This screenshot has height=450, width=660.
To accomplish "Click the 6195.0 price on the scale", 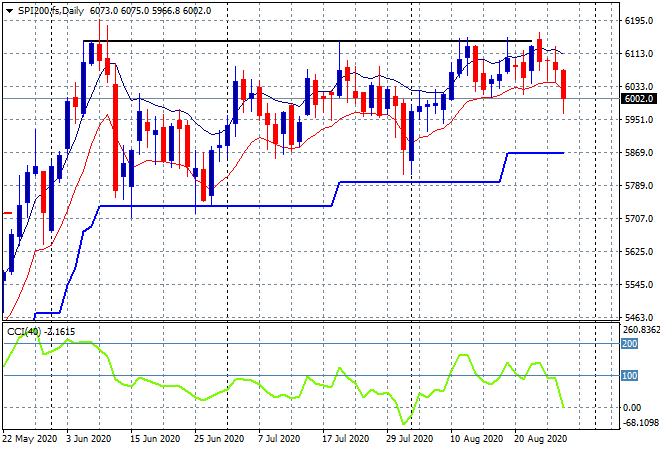I will click(639, 21).
